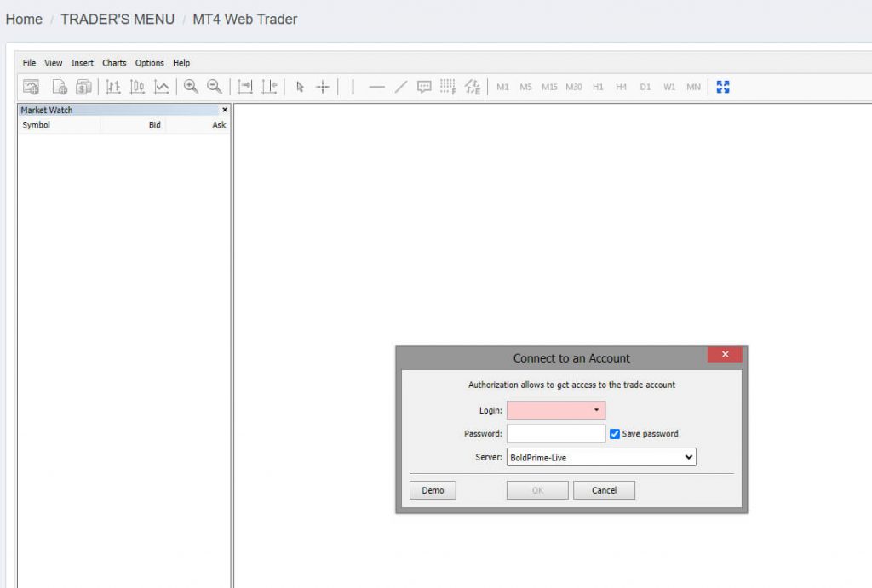Open the File menu
Image resolution: width=872 pixels, height=588 pixels.
click(x=29, y=63)
